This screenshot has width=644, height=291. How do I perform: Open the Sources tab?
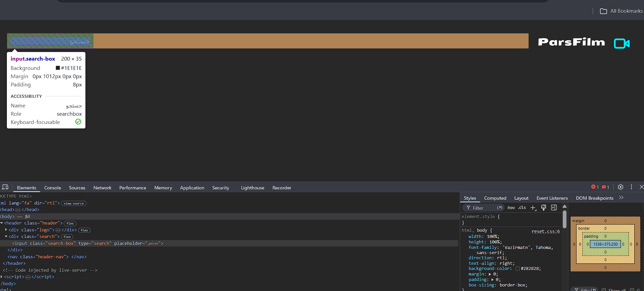pyautogui.click(x=77, y=188)
